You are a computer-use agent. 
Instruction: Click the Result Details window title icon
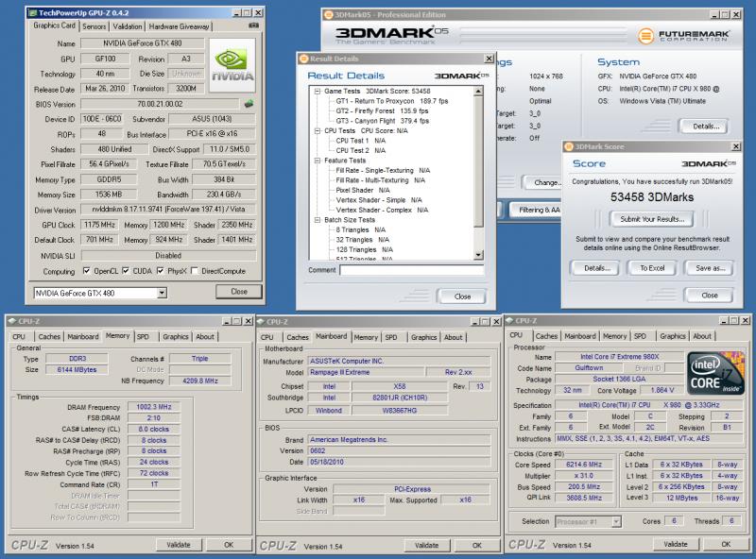[x=303, y=59]
